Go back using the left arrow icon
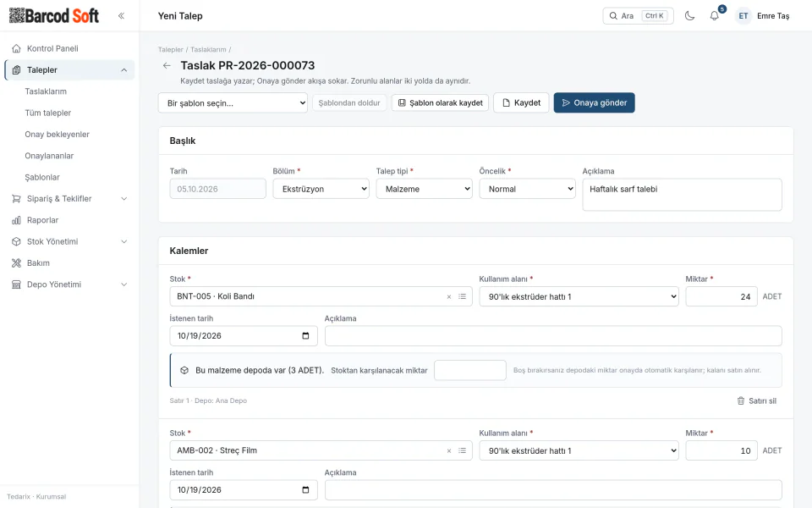This screenshot has height=508, width=812. click(x=167, y=65)
